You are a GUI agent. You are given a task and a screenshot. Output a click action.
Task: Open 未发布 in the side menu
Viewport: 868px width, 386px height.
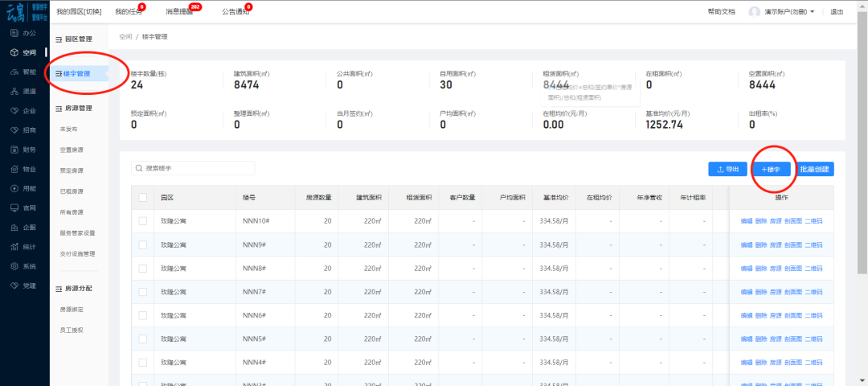tap(68, 129)
